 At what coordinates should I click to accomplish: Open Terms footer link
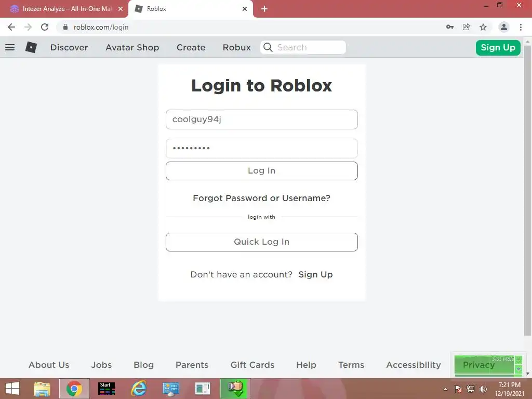(x=351, y=365)
